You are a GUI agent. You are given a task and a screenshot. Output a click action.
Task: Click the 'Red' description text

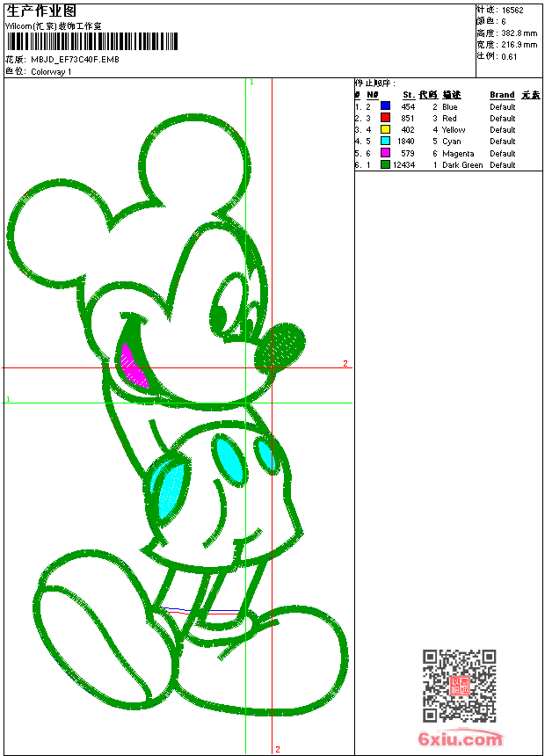click(449, 118)
